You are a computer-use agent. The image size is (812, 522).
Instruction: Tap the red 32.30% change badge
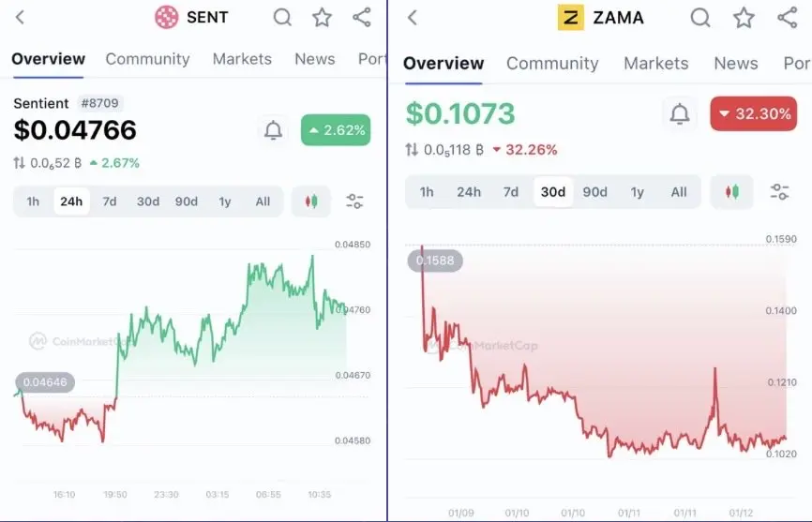point(753,114)
